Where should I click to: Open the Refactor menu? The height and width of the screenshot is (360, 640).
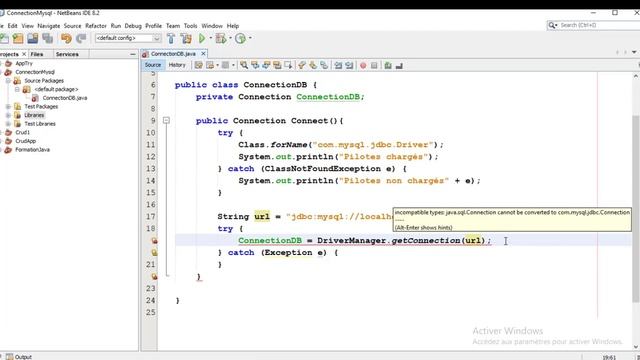pos(96,26)
